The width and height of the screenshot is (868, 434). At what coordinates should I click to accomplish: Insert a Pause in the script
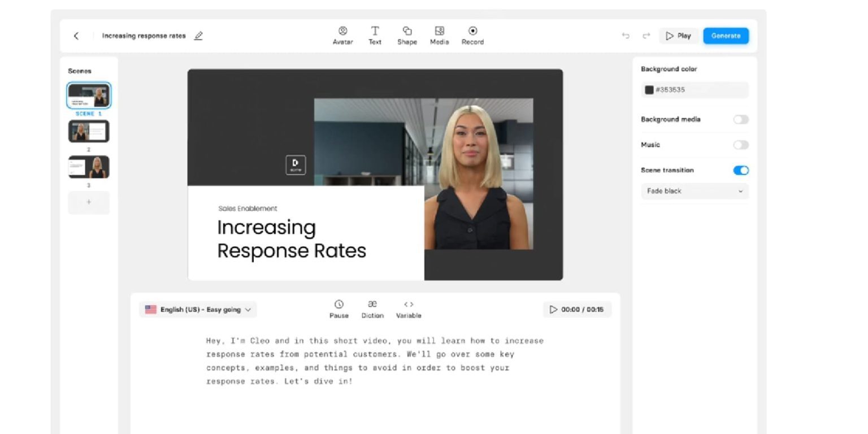pos(338,305)
